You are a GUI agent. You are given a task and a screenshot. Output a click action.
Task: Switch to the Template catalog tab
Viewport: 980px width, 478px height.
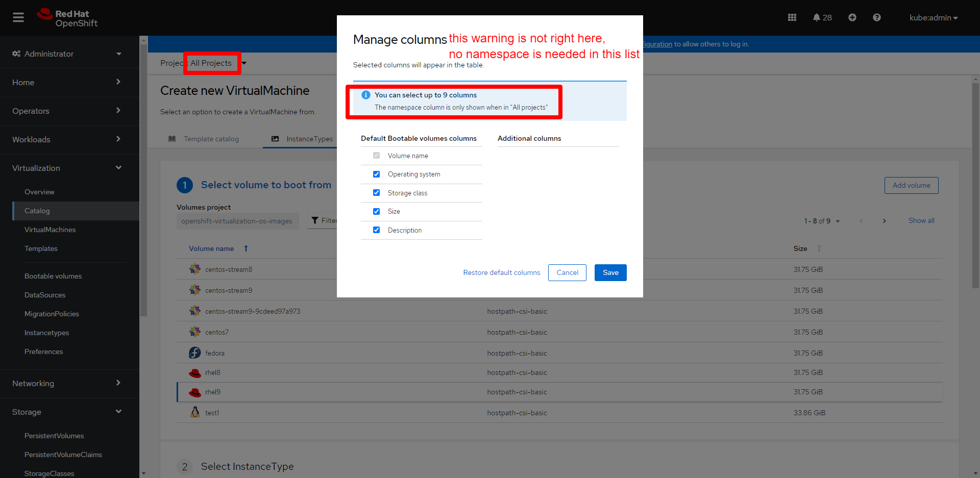[x=204, y=139]
